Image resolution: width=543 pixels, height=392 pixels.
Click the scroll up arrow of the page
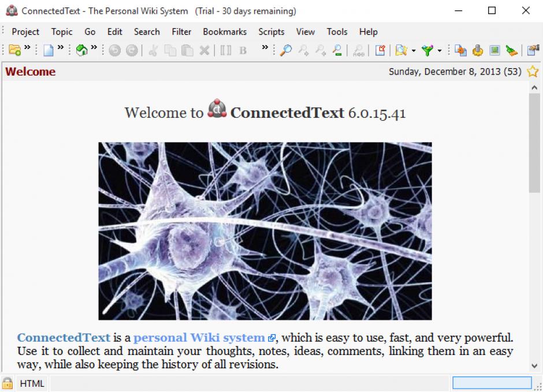tap(534, 88)
